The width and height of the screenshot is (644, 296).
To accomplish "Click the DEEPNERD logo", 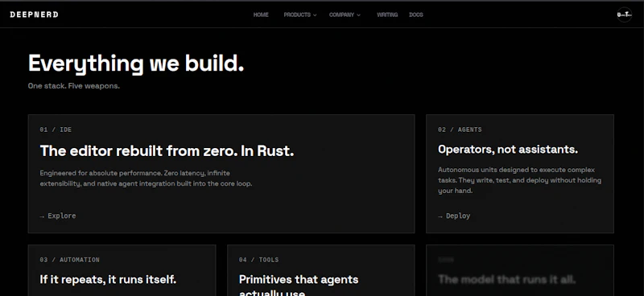I will coord(34,14).
